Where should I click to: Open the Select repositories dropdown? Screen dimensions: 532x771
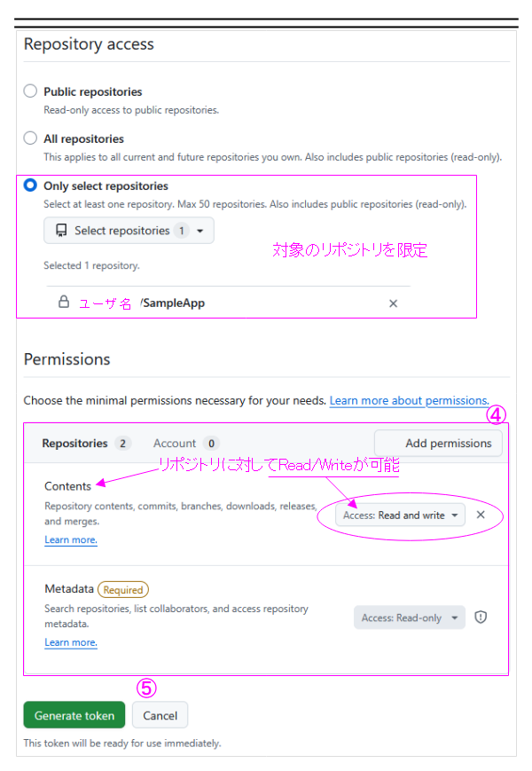pyautogui.click(x=129, y=231)
